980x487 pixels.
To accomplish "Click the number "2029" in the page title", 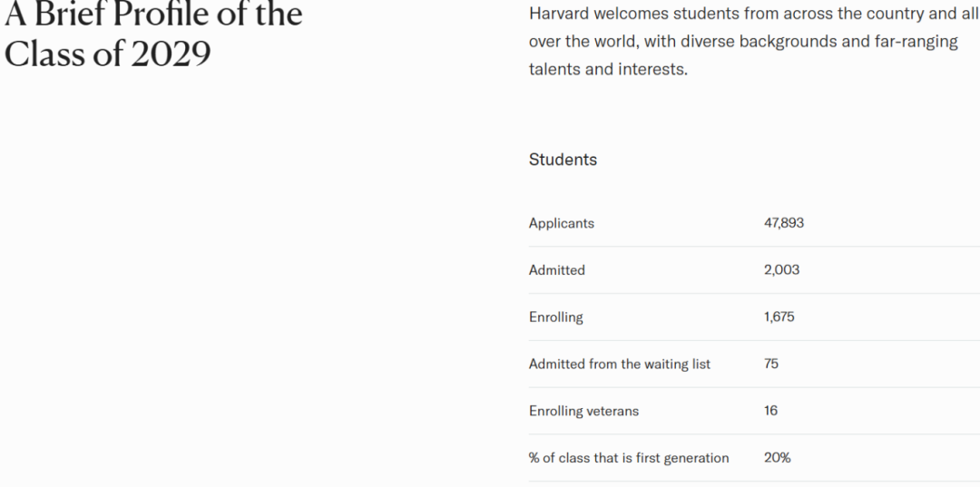I will pyautogui.click(x=171, y=54).
